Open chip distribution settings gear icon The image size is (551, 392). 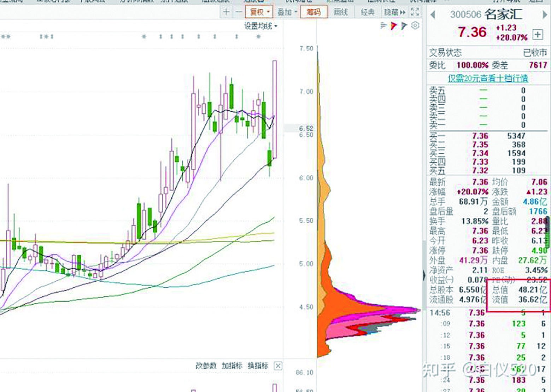click(415, 25)
